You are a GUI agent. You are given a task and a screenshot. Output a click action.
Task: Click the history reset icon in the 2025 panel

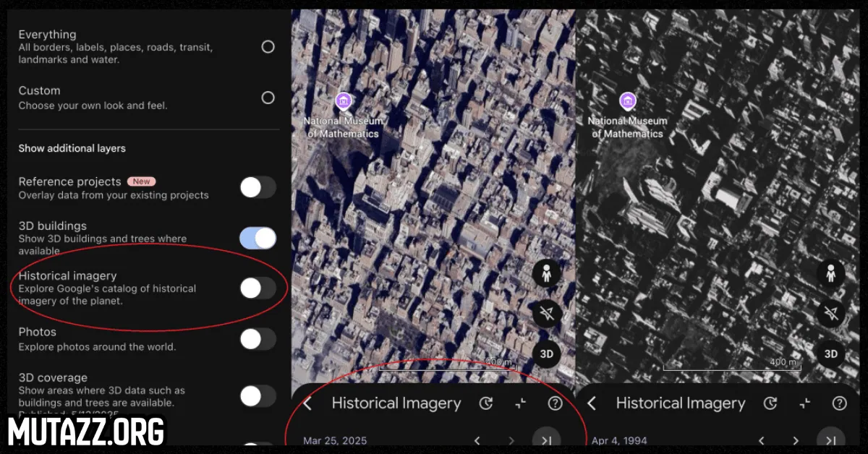486,403
